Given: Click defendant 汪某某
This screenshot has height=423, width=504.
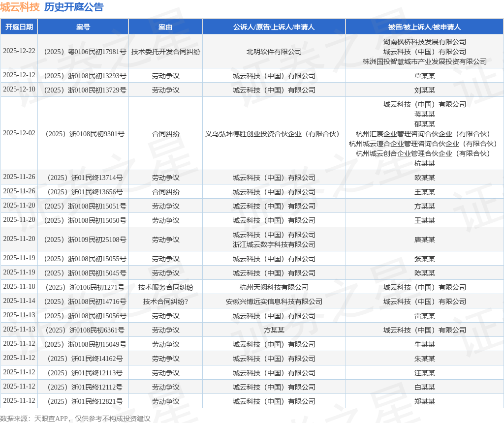Looking at the screenshot, I should [x=425, y=373].
